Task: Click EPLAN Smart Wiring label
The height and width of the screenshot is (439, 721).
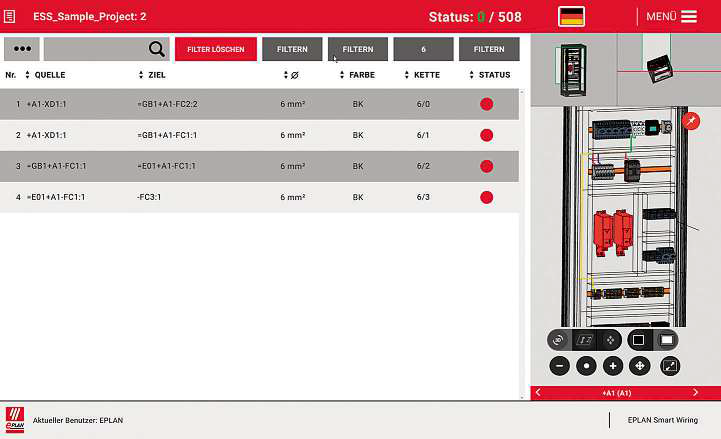Action: [663, 420]
